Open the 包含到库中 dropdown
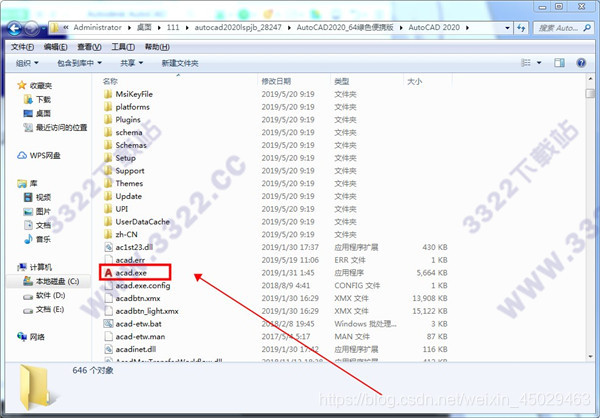 (79, 63)
